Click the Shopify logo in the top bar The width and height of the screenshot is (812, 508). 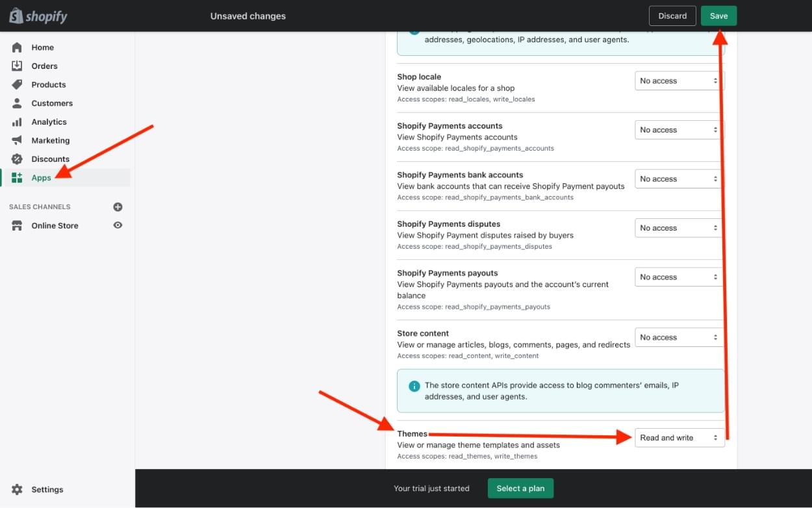[37, 16]
